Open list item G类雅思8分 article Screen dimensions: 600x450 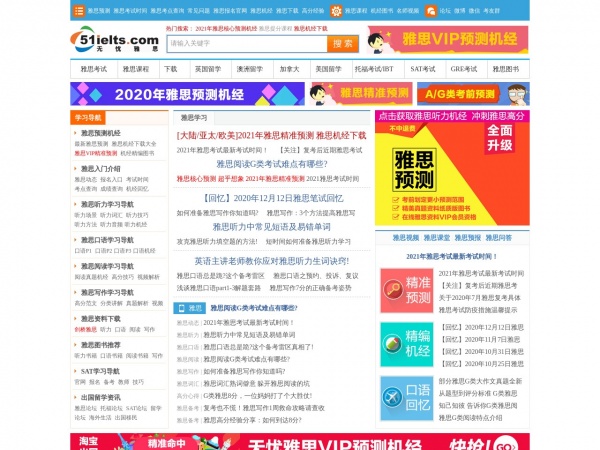(258, 396)
